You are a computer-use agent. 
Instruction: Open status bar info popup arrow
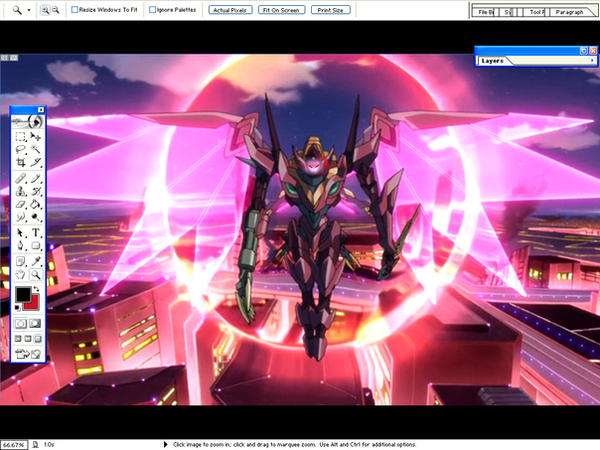pos(165,444)
